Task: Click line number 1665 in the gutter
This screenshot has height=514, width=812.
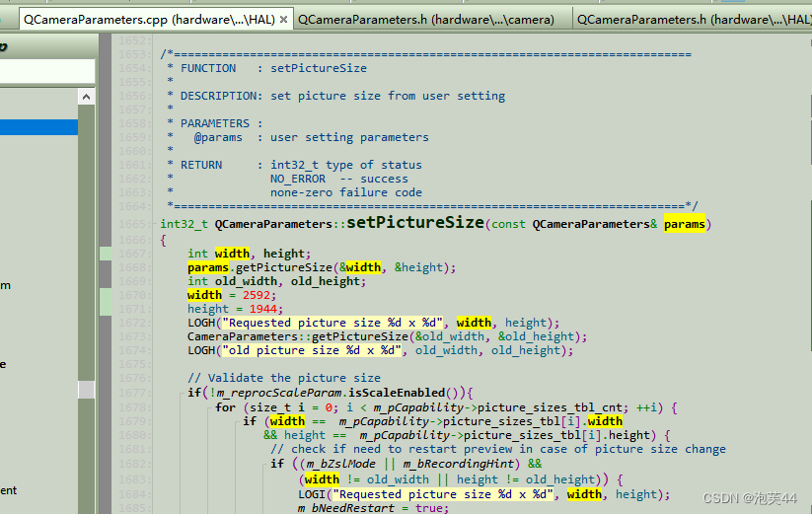Action: point(132,224)
